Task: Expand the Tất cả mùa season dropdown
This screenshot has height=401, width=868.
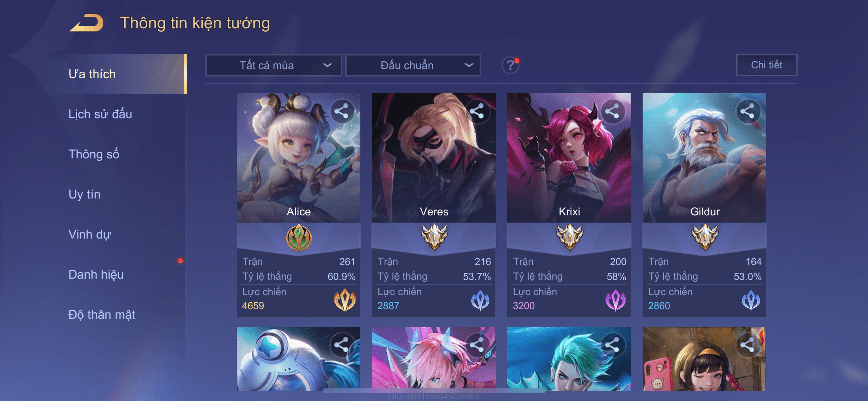Action: coord(274,65)
